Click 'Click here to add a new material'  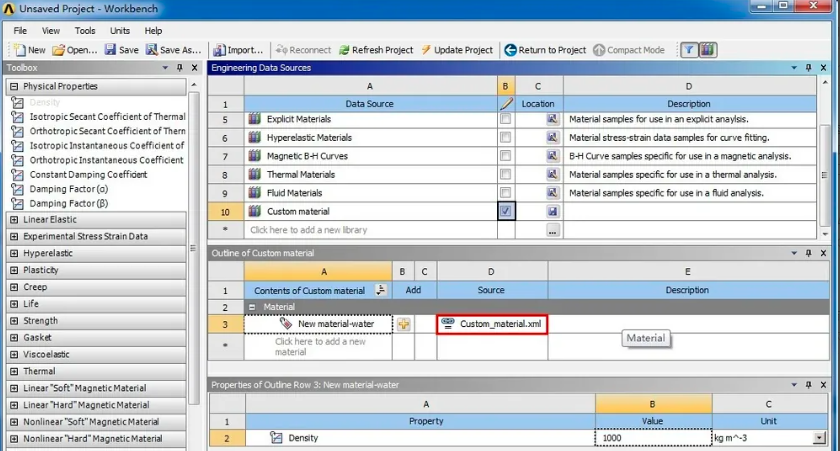[320, 347]
